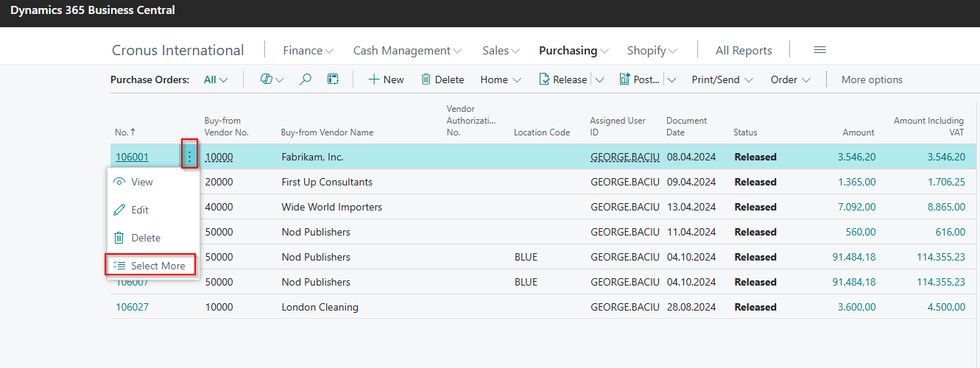
Task: Click amount 560,00
Action: tap(861, 232)
